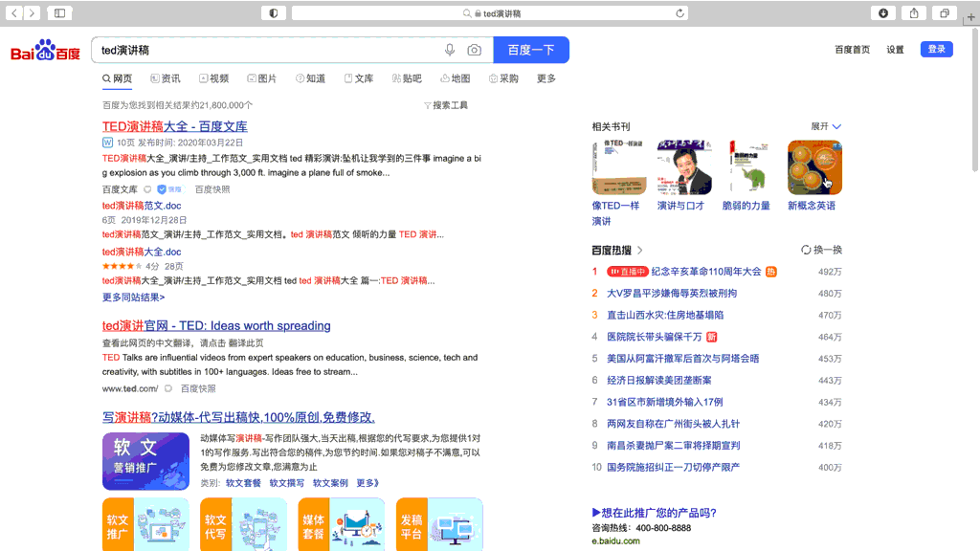Switch to the 视频 search tab
The width and height of the screenshot is (980, 551).
coord(216,78)
